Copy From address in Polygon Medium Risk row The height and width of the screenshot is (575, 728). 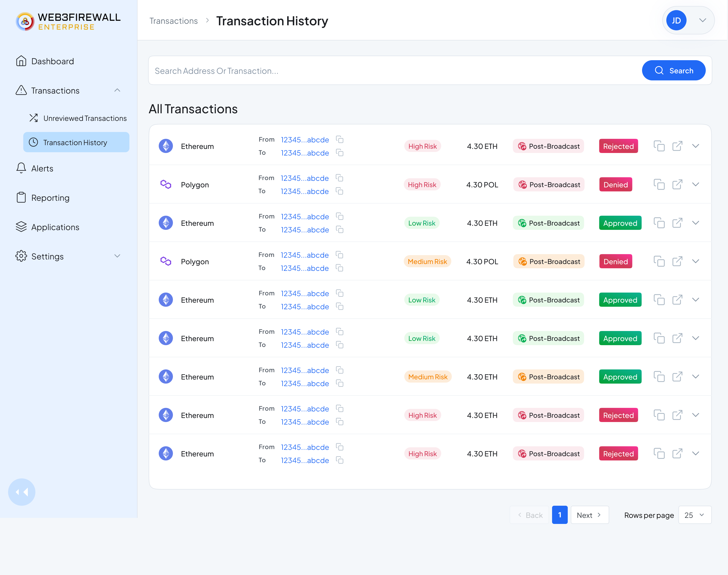point(339,255)
